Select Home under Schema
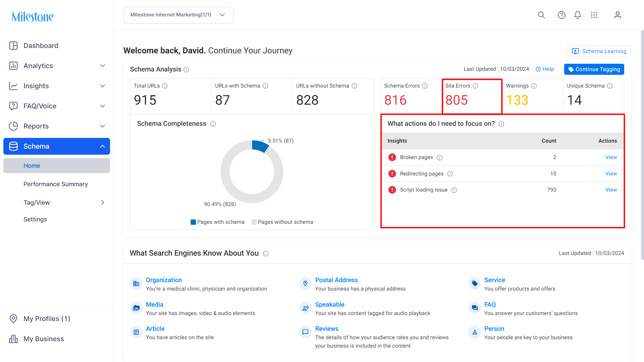This screenshot has height=362, width=644. pos(57,166)
